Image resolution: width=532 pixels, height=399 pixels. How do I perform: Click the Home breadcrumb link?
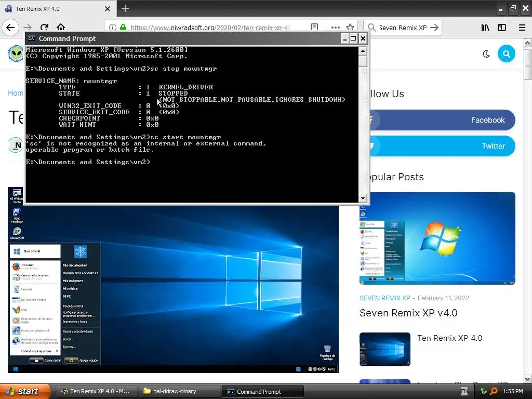16,93
